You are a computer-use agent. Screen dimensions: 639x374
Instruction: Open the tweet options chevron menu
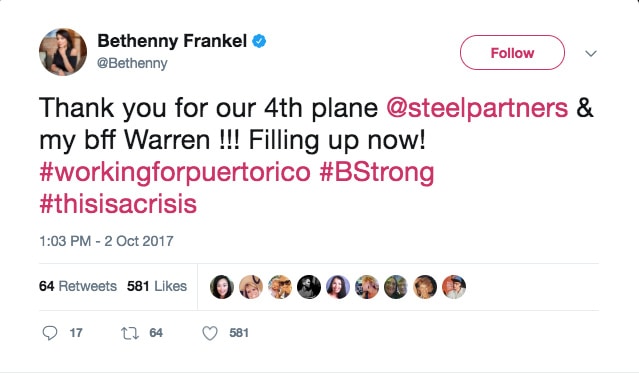[x=591, y=53]
